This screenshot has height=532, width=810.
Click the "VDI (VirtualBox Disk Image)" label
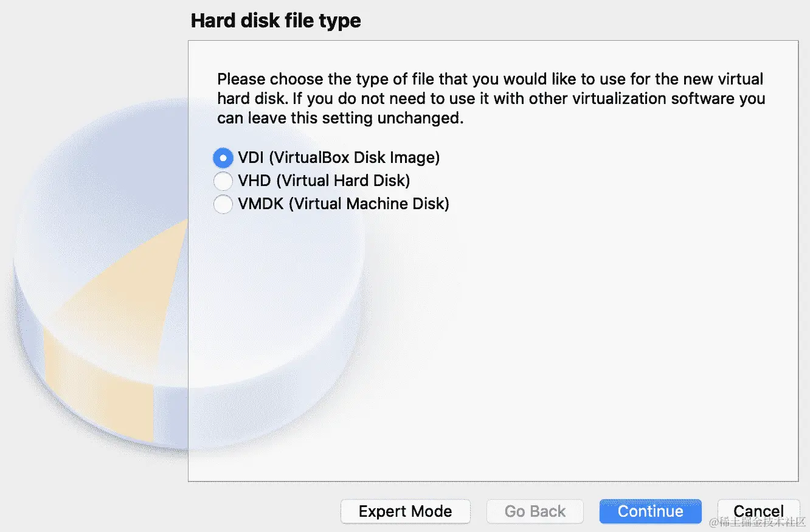(339, 158)
